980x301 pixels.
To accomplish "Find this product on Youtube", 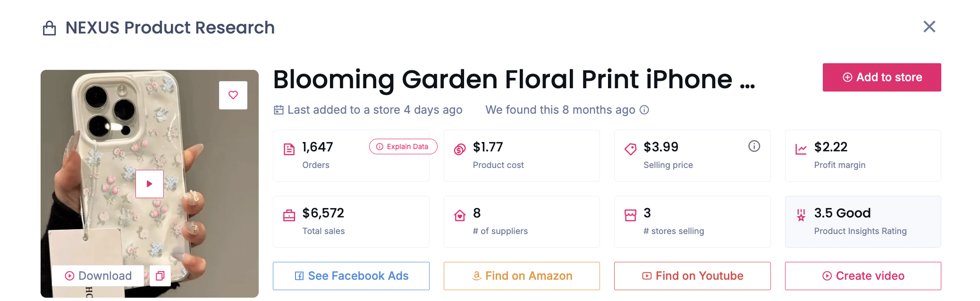I will 692,276.
